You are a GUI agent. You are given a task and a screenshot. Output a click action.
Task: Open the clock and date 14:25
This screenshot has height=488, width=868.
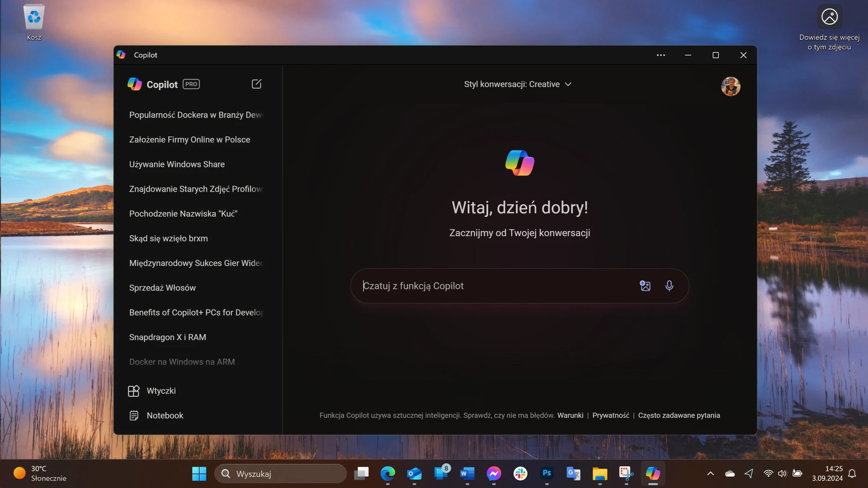tap(827, 474)
